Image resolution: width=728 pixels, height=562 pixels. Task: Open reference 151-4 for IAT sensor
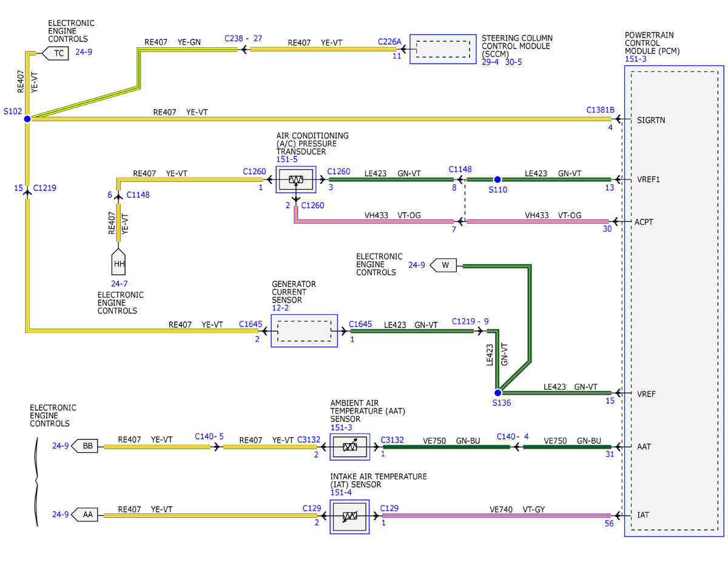coord(341,493)
